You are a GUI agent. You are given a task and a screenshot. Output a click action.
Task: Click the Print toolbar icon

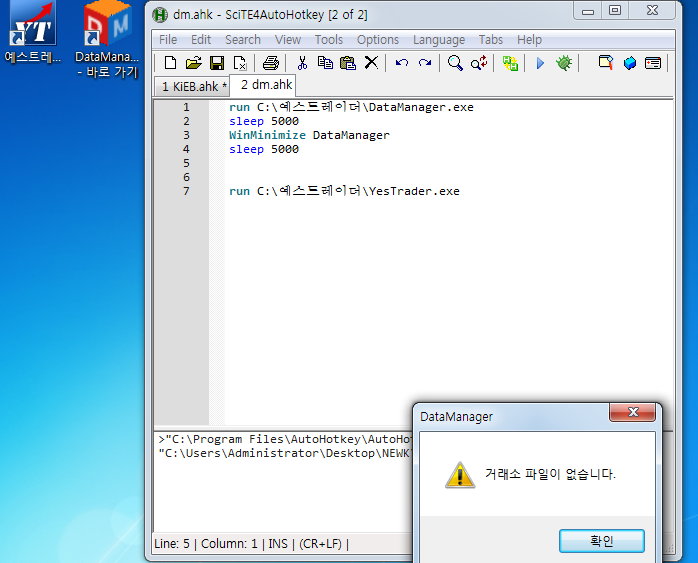[270, 63]
